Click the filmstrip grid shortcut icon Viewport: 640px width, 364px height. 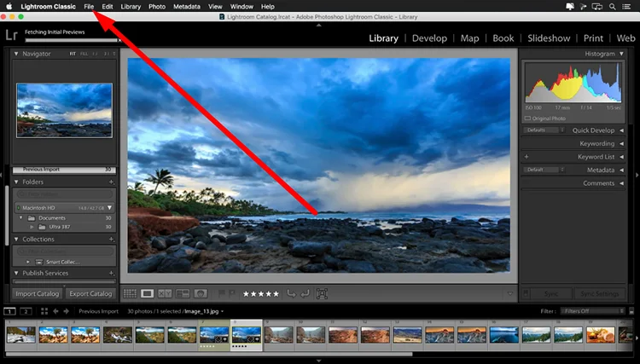pyautogui.click(x=44, y=311)
